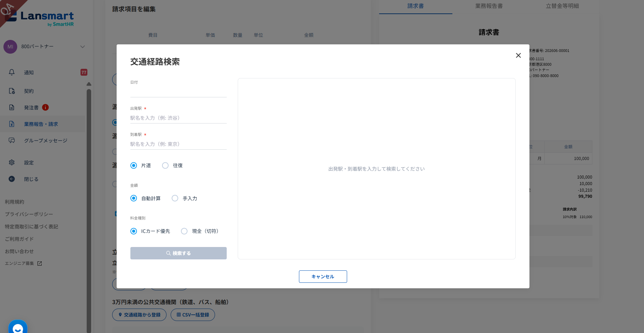Viewport: 644px width, 333px height.
Task: Click the contract document icon in sidebar
Action: pos(12,91)
